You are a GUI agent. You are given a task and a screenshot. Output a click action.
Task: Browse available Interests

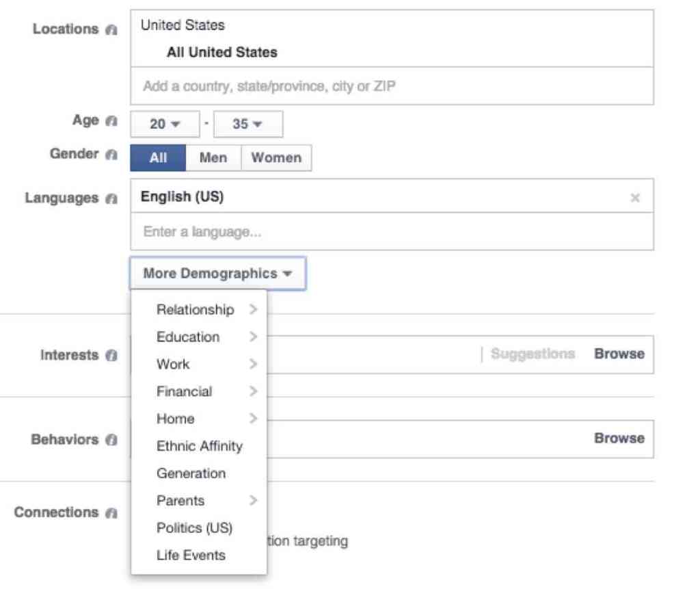[619, 354]
